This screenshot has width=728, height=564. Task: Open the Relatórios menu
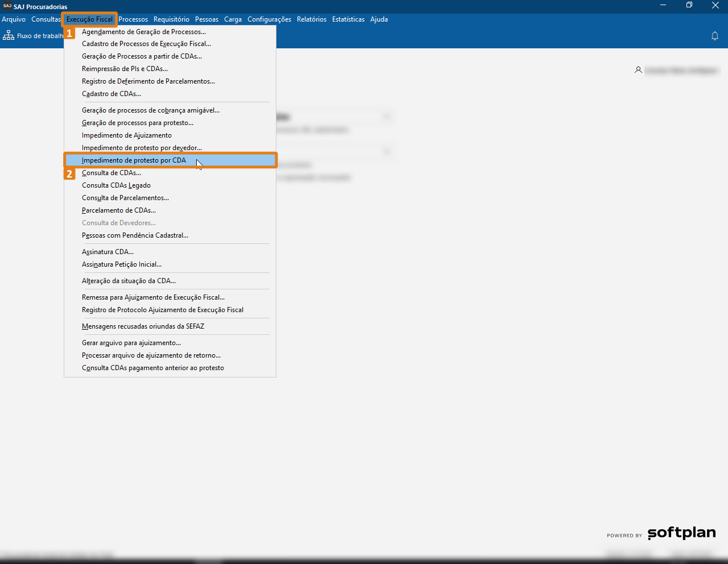312,19
